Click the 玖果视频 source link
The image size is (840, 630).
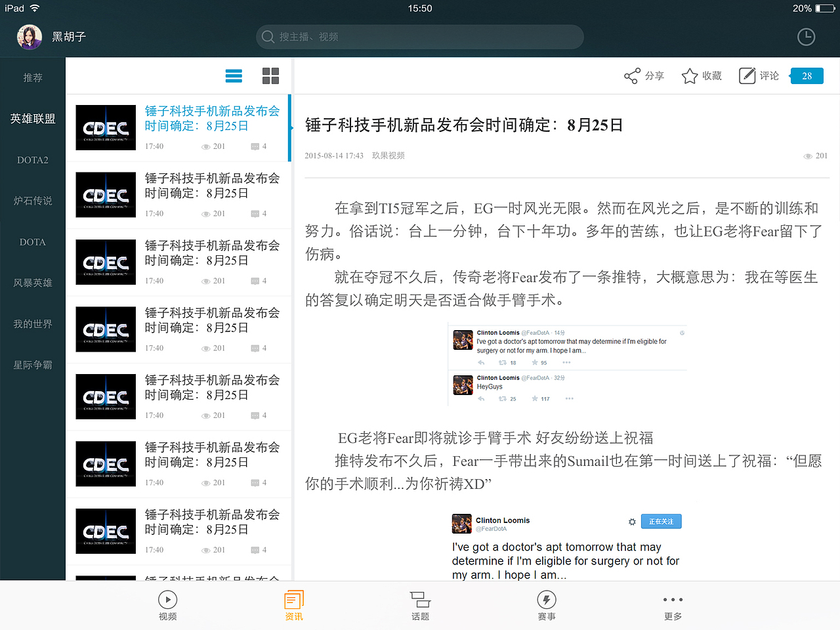390,156
